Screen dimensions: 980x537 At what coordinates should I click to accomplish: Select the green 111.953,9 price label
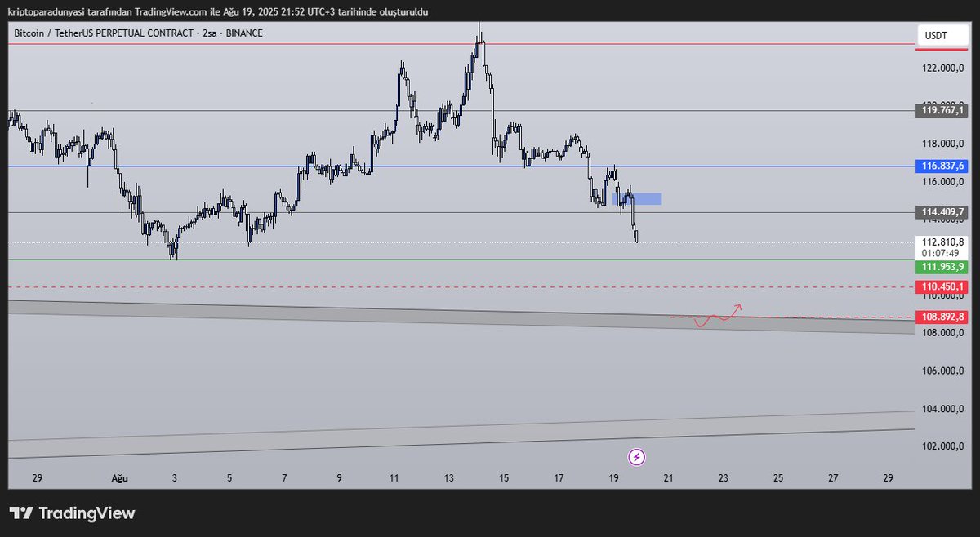point(942,267)
